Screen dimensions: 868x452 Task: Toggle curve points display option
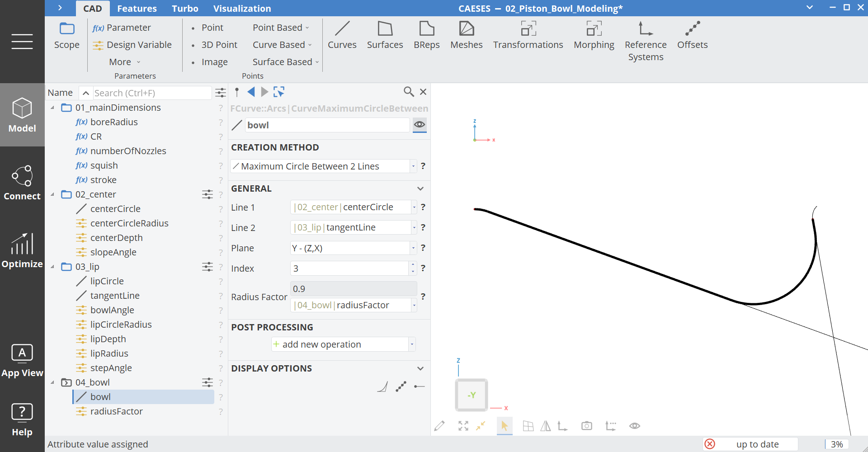(x=401, y=387)
